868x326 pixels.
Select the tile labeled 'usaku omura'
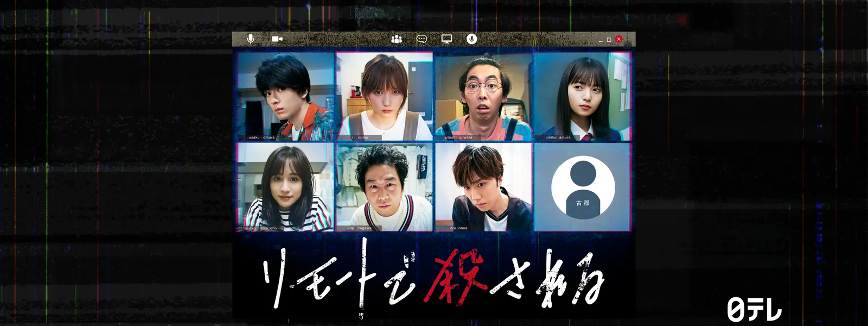[x=286, y=96]
